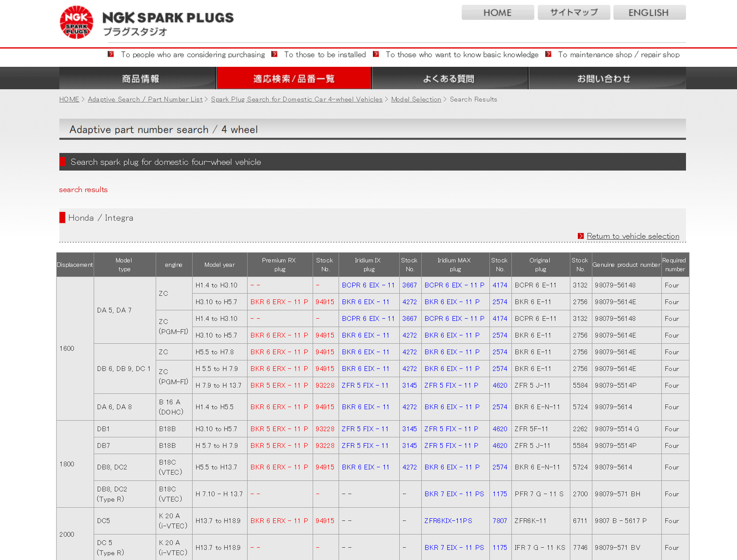The width and height of the screenshot is (737, 560).
Task: Click the 'Premium RX plug' column header
Action: tap(279, 265)
